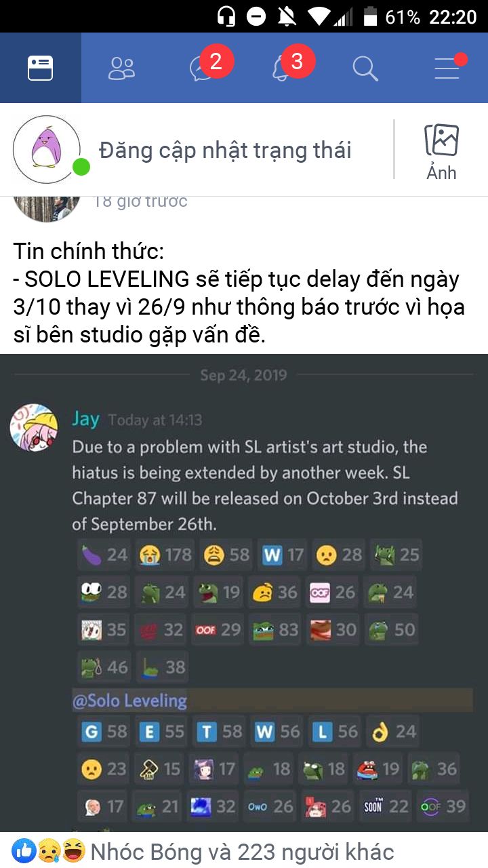Open the Friends tab icon
The width and height of the screenshot is (488, 868).
pos(122,68)
